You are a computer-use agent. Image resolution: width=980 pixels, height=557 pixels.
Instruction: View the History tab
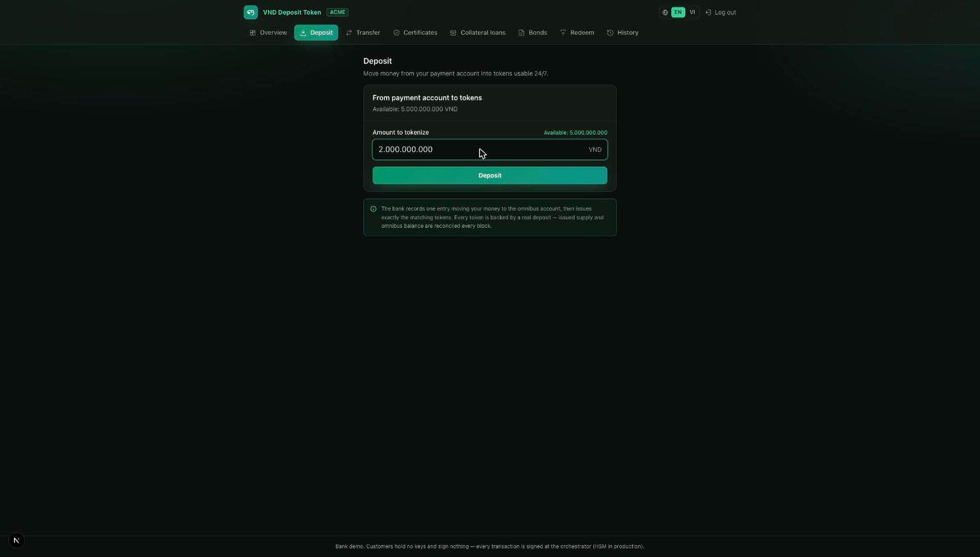coord(623,33)
